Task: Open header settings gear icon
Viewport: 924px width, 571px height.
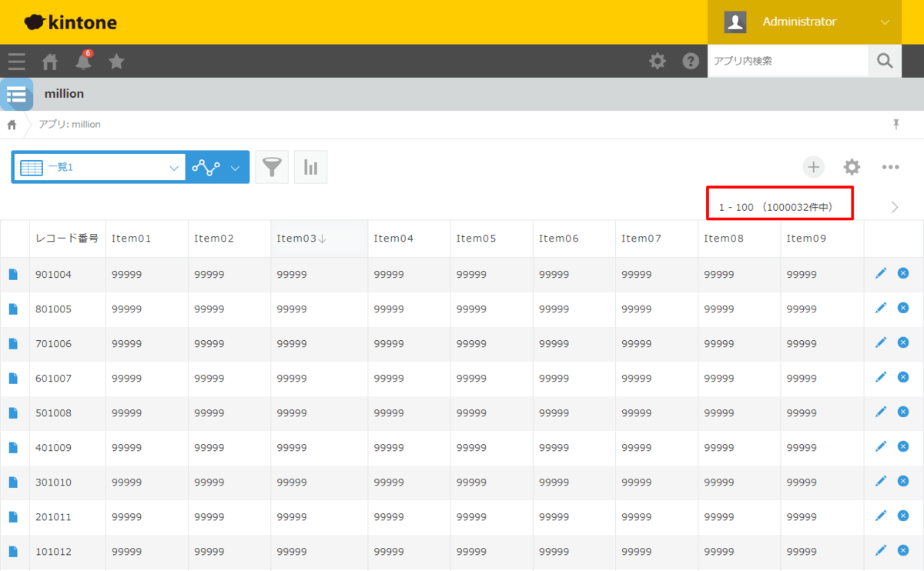Action: (658, 61)
